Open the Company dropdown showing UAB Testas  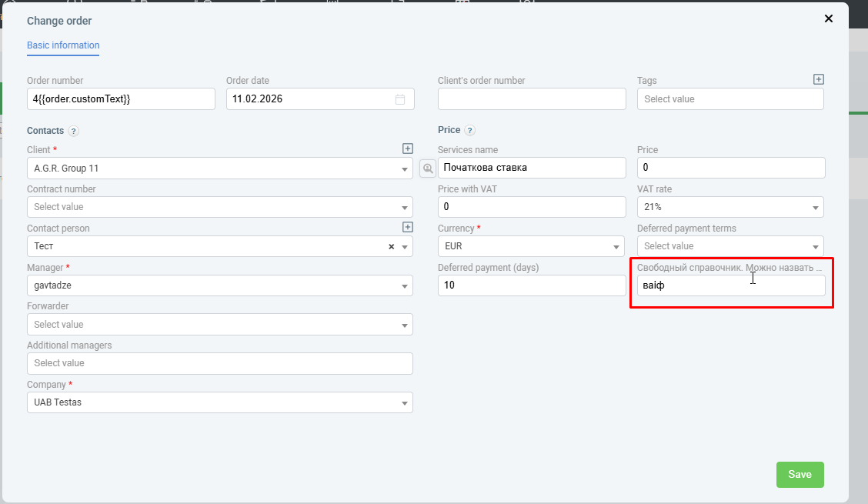[405, 403]
